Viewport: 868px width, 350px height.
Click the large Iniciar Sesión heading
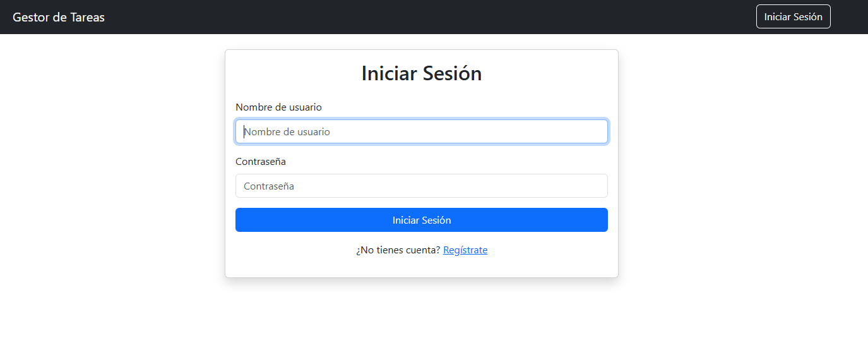421,73
